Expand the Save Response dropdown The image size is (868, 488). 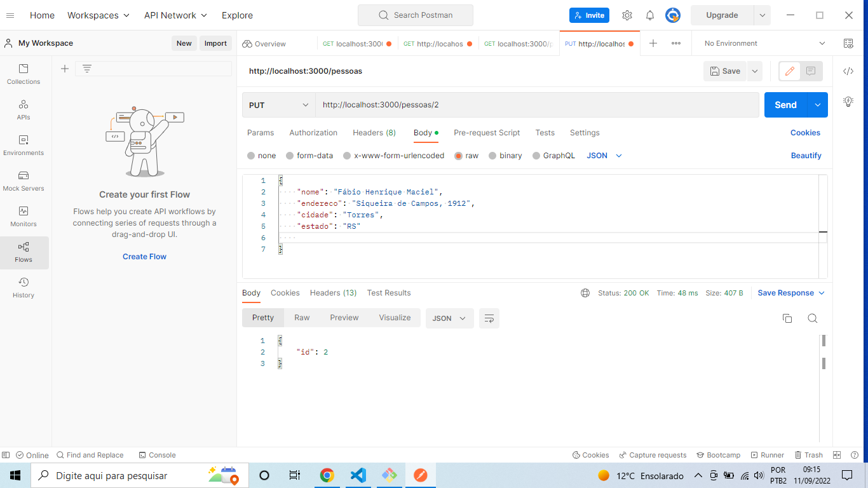[x=822, y=293]
